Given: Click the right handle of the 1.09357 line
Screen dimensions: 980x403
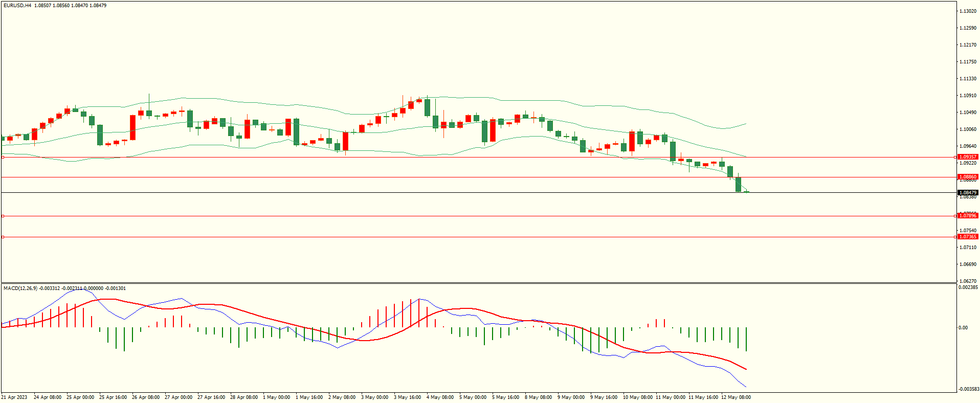Looking at the screenshot, I should pos(955,157).
